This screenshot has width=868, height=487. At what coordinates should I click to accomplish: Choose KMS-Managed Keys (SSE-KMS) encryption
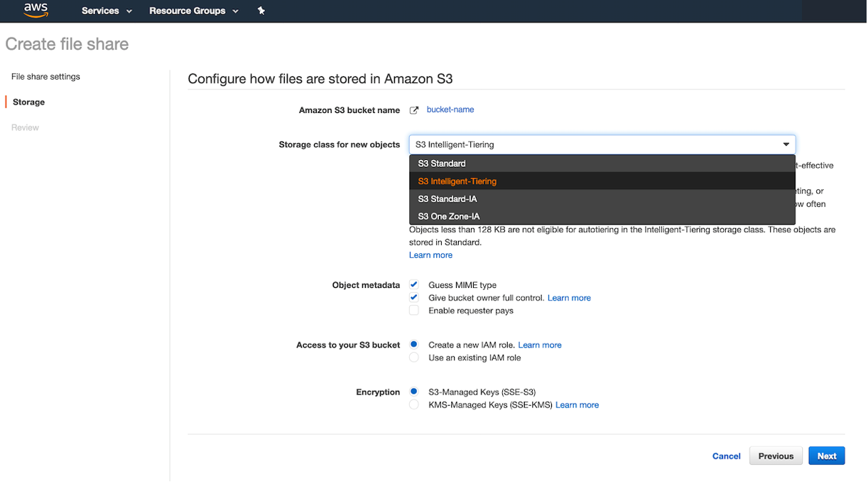click(x=414, y=404)
